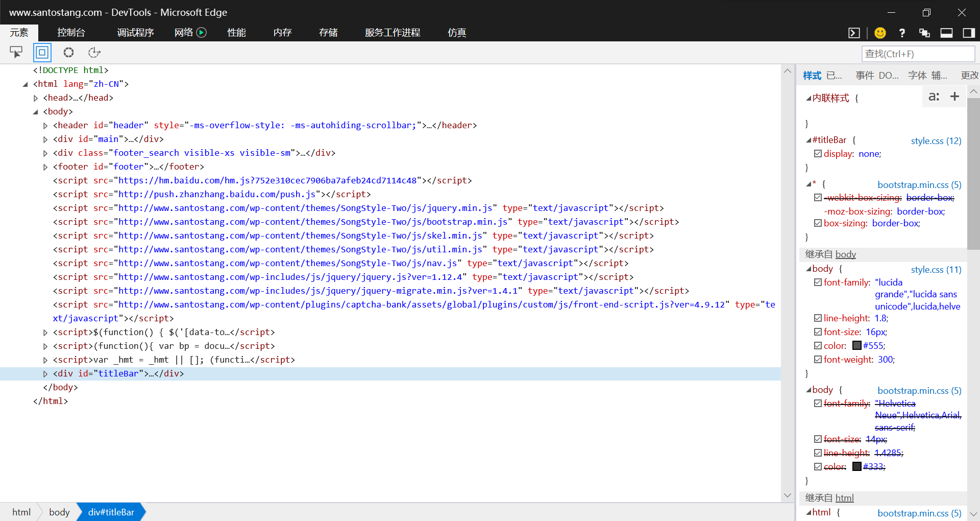The image size is (980, 521).
Task: Select the 元素 elements tab
Action: pos(19,32)
